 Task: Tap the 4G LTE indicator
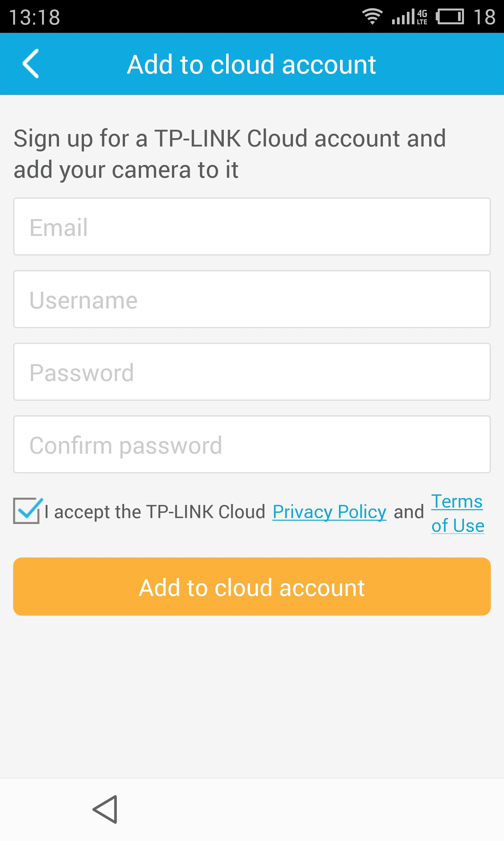point(422,17)
